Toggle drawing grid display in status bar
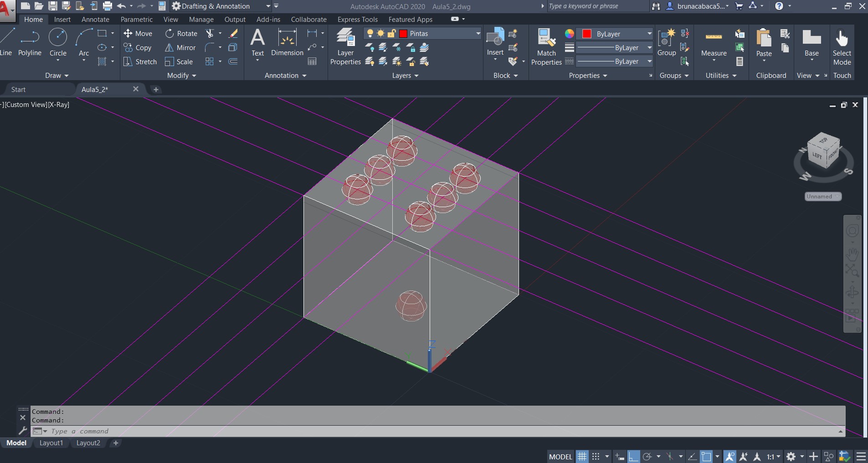868x463 pixels. [x=582, y=456]
